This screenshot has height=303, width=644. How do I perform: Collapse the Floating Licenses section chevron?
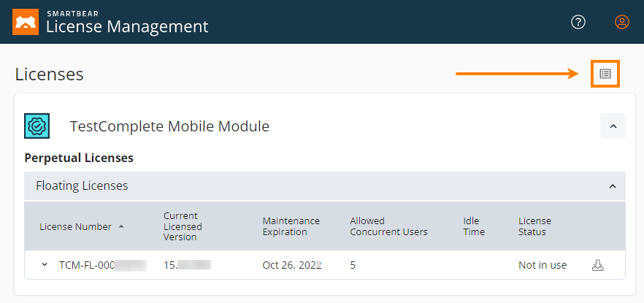(x=613, y=186)
